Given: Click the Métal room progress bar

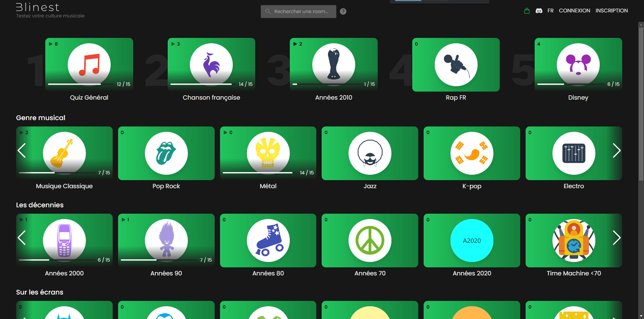Looking at the screenshot, I should click(x=258, y=173).
